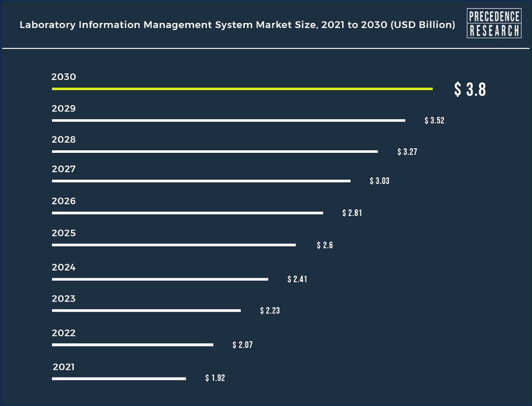Click the $ 3.52 value label
Viewport: 532px width, 406px height.
[434, 121]
